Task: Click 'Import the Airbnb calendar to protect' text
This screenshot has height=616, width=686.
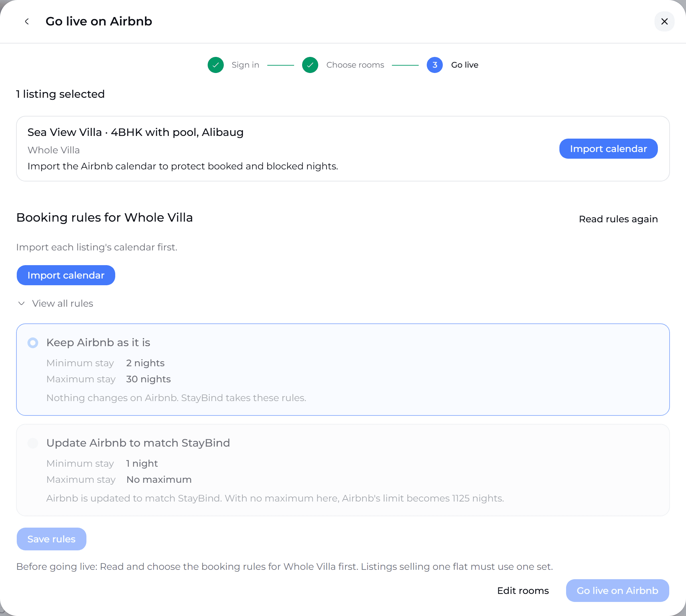Action: [x=183, y=166]
